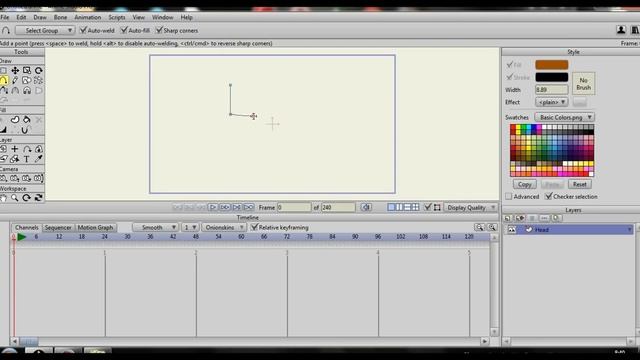Viewport: 640px width, 360px height.
Task: Click the Reset style button
Action: (x=580, y=184)
